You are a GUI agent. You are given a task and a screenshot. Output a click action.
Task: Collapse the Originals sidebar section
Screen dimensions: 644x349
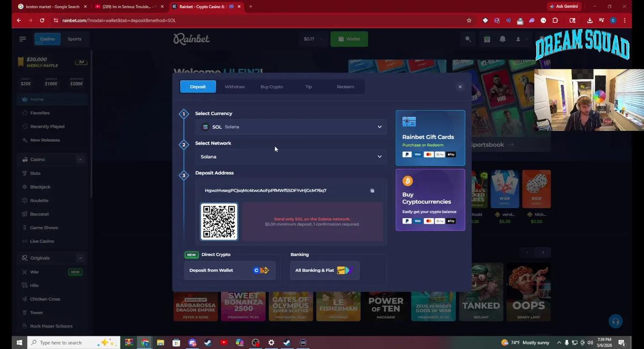[x=80, y=258]
